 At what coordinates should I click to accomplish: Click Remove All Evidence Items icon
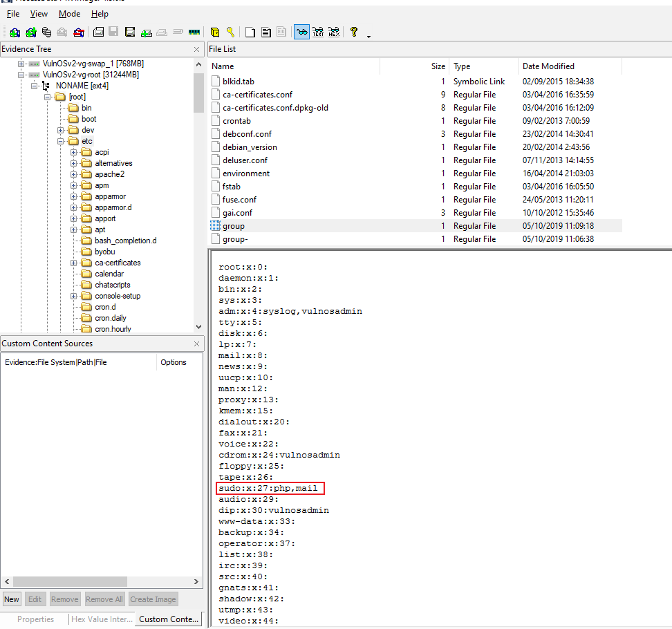click(x=80, y=32)
